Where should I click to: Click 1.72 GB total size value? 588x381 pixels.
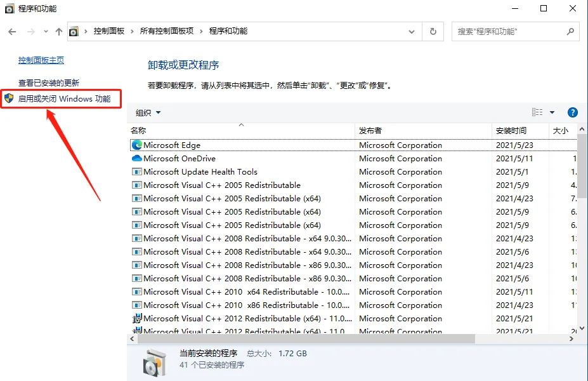[x=292, y=354]
